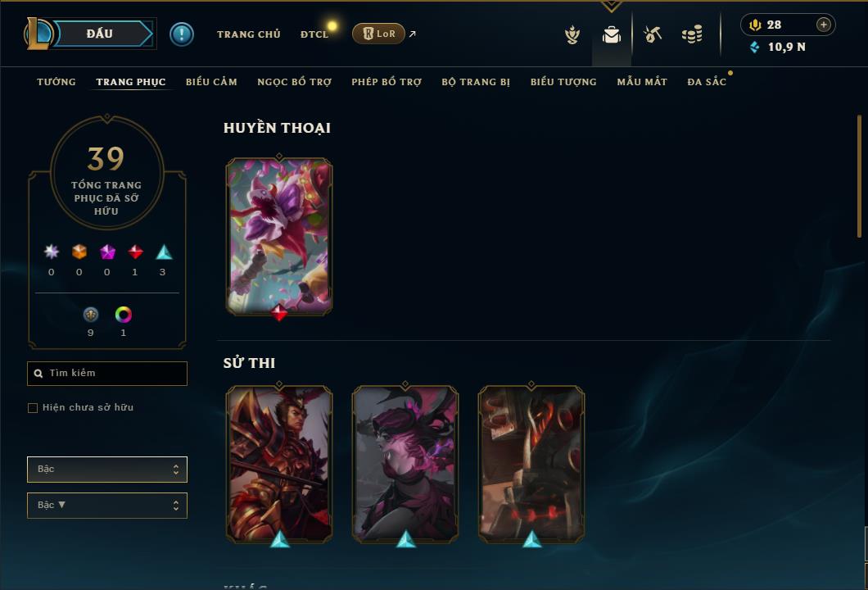Expand the Bậc ▼ sort dropdown
The image size is (868, 590).
click(107, 506)
